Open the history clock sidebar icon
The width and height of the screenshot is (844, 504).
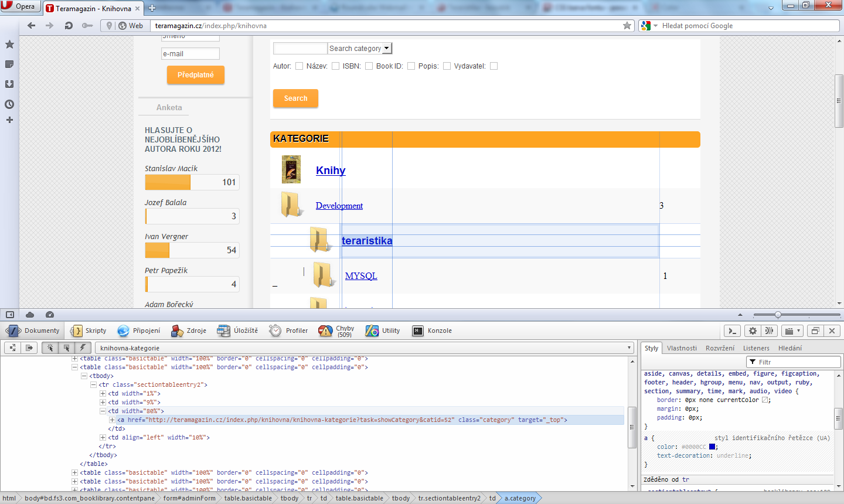[9, 104]
